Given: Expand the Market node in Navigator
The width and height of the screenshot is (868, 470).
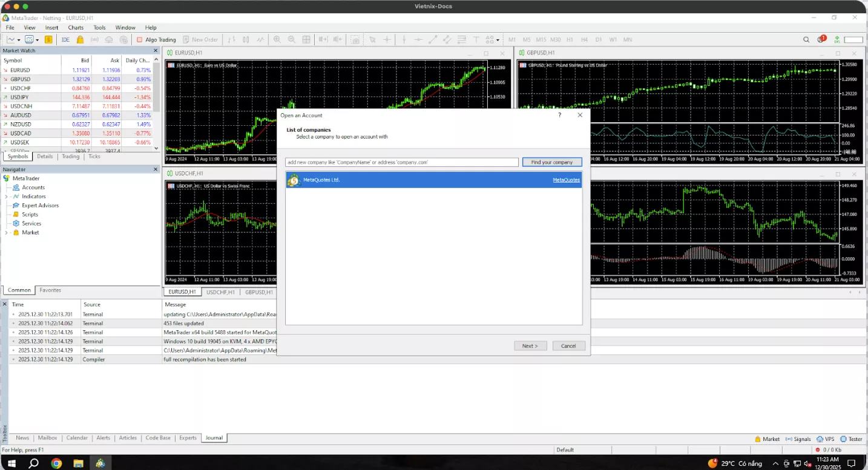Looking at the screenshot, I should [x=7, y=233].
